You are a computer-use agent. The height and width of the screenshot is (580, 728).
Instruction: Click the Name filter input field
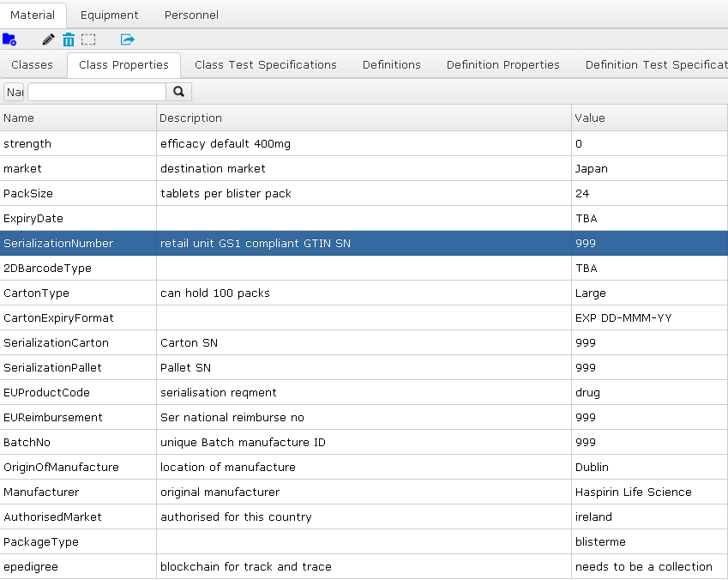pos(96,92)
